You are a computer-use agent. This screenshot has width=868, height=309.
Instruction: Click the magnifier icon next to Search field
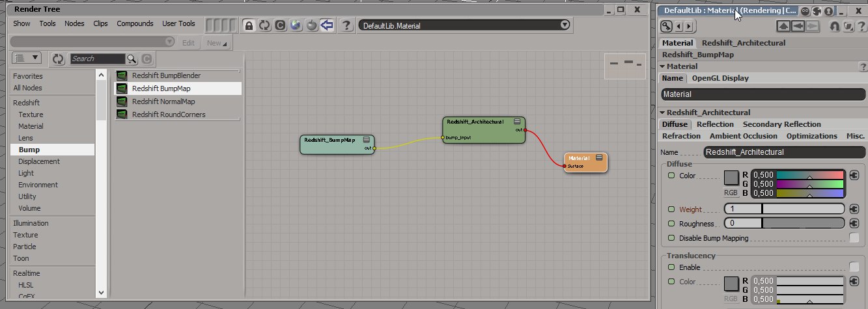(x=132, y=59)
